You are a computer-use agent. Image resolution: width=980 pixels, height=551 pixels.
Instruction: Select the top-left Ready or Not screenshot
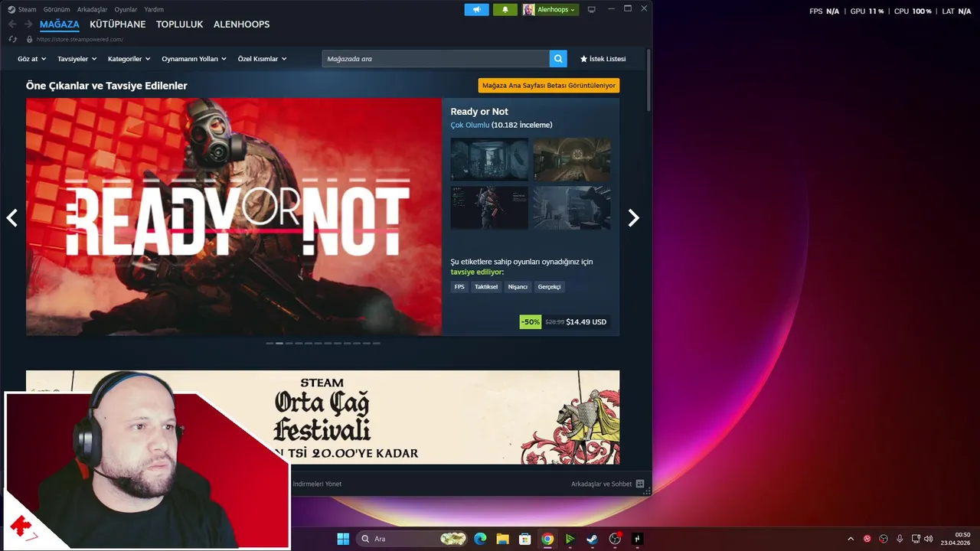point(489,159)
